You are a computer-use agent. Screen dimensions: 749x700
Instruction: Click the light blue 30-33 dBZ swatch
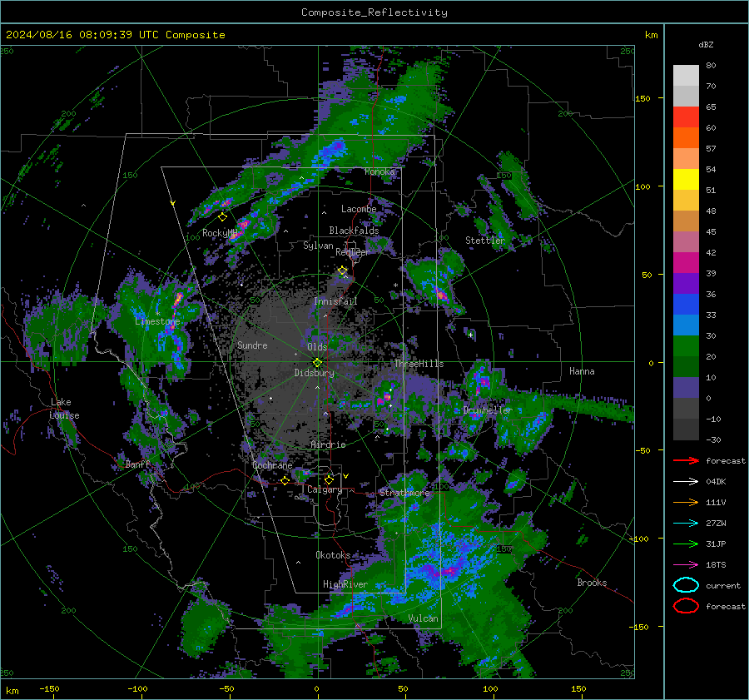pyautogui.click(x=686, y=325)
